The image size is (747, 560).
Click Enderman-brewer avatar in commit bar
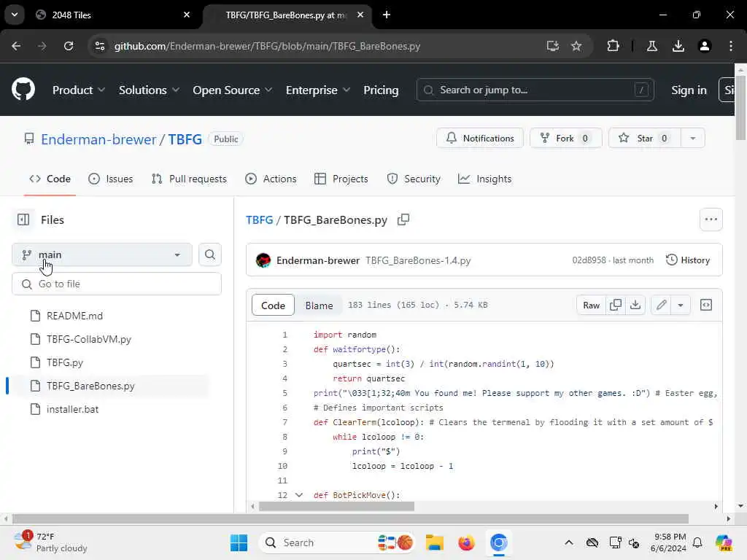263,260
